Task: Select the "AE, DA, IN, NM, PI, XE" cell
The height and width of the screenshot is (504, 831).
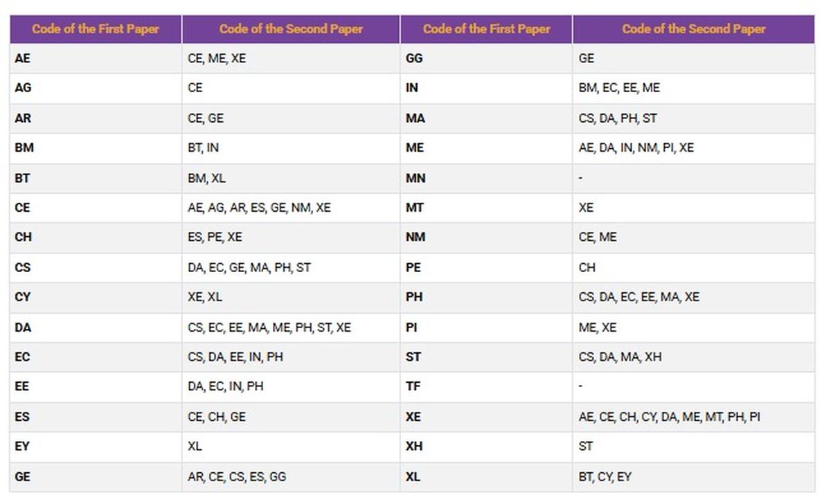Action: click(636, 148)
